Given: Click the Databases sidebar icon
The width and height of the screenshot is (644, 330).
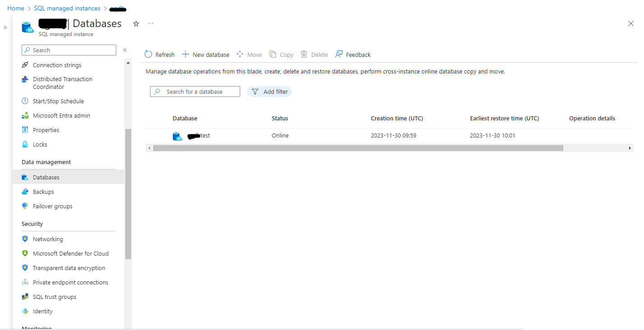Looking at the screenshot, I should coord(25,177).
